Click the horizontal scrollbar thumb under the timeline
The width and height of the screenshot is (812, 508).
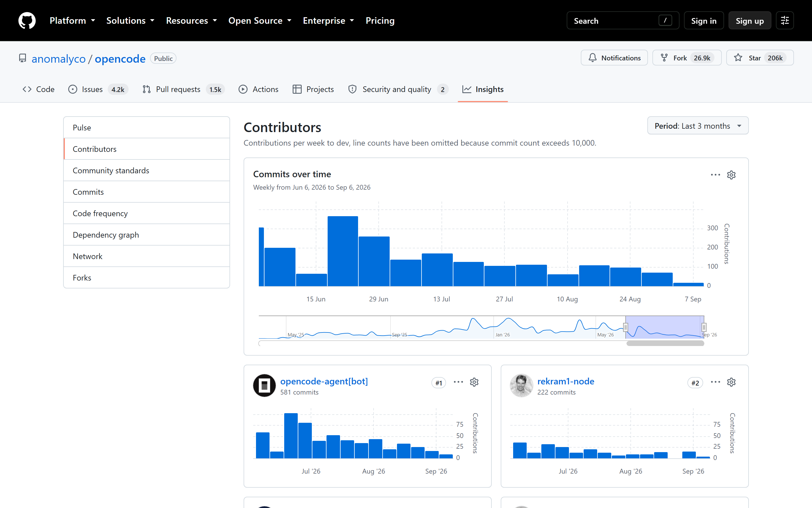pos(665,343)
